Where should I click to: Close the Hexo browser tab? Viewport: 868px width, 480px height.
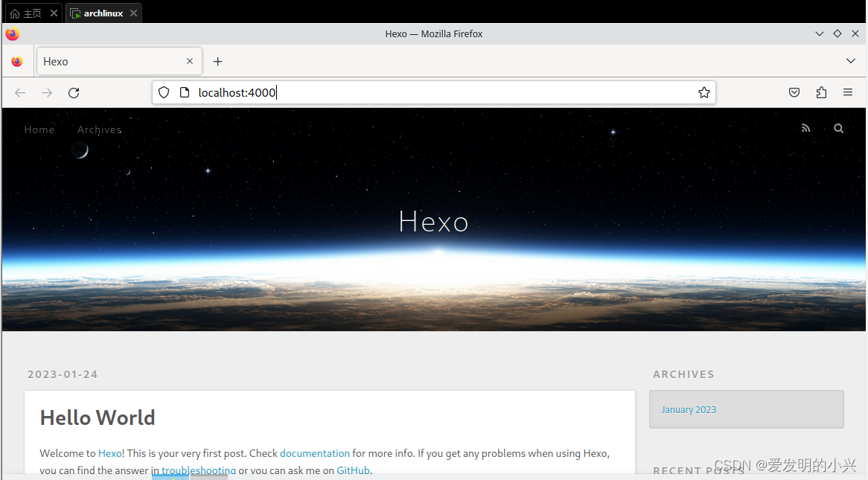click(x=190, y=61)
